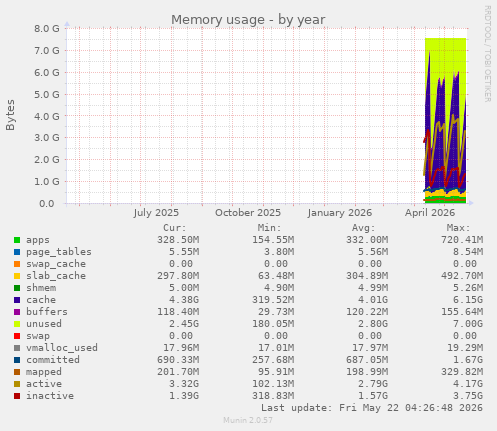Image resolution: width=497 pixels, height=431 pixels.
Task: Click the unused average value 2.80G
Action: tap(373, 324)
